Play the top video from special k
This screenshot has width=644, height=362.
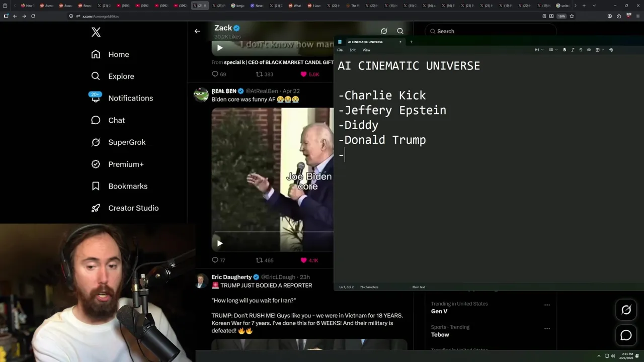[220, 48]
